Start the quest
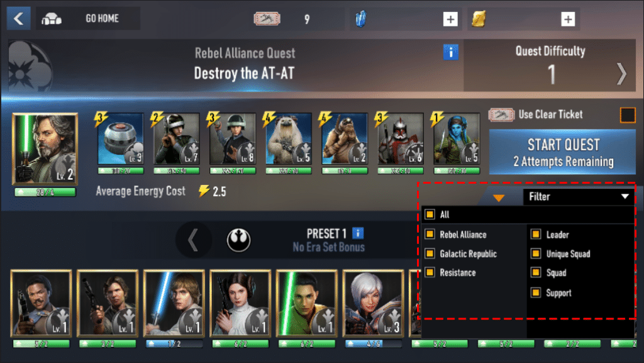 coord(563,152)
